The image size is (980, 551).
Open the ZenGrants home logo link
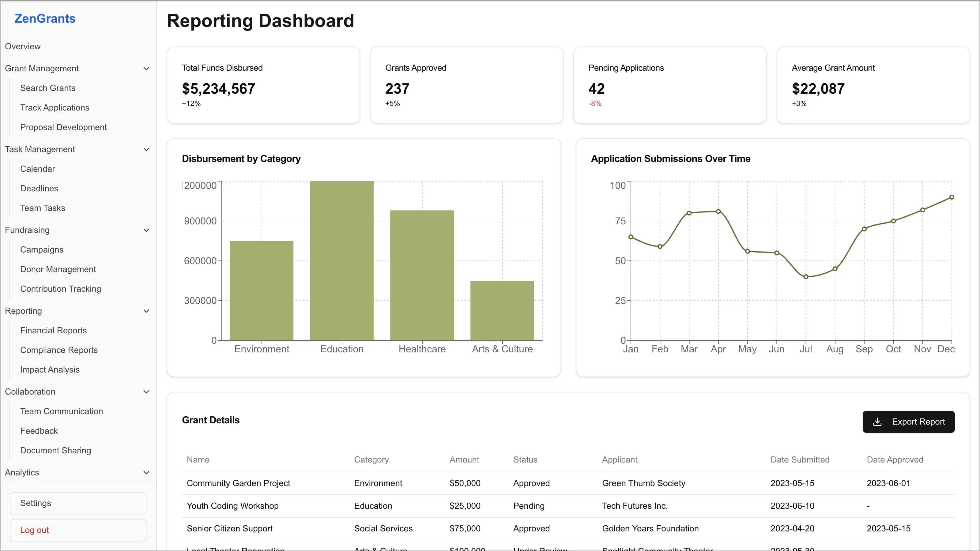point(45,19)
